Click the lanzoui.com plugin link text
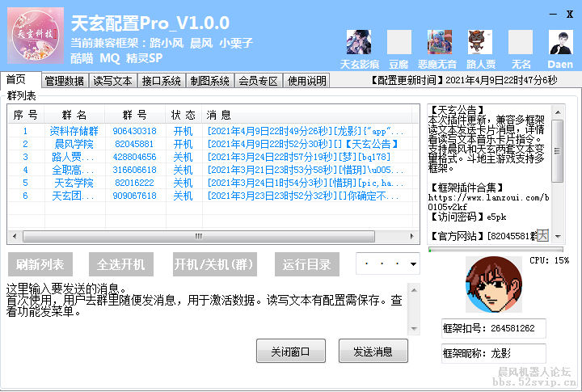 (x=488, y=202)
